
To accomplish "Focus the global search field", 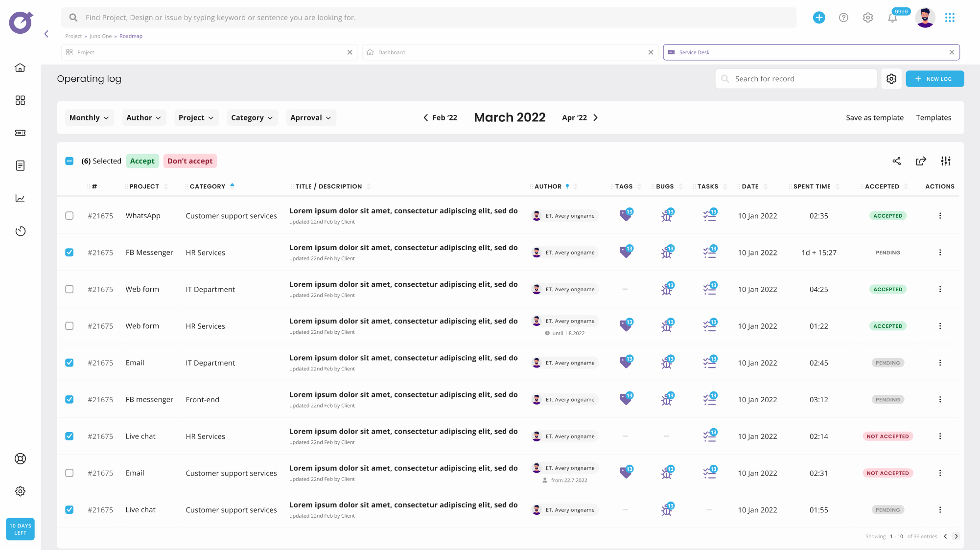I will pyautogui.click(x=428, y=18).
